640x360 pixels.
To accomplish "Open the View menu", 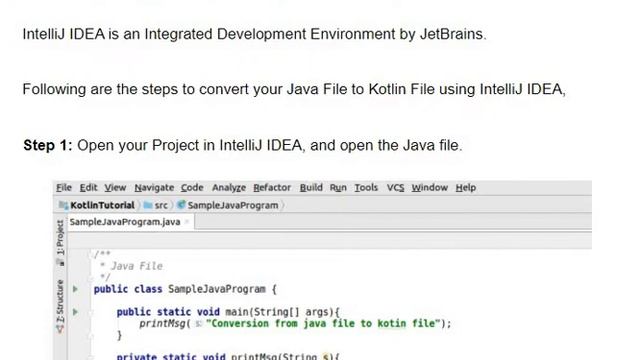I will [115, 188].
